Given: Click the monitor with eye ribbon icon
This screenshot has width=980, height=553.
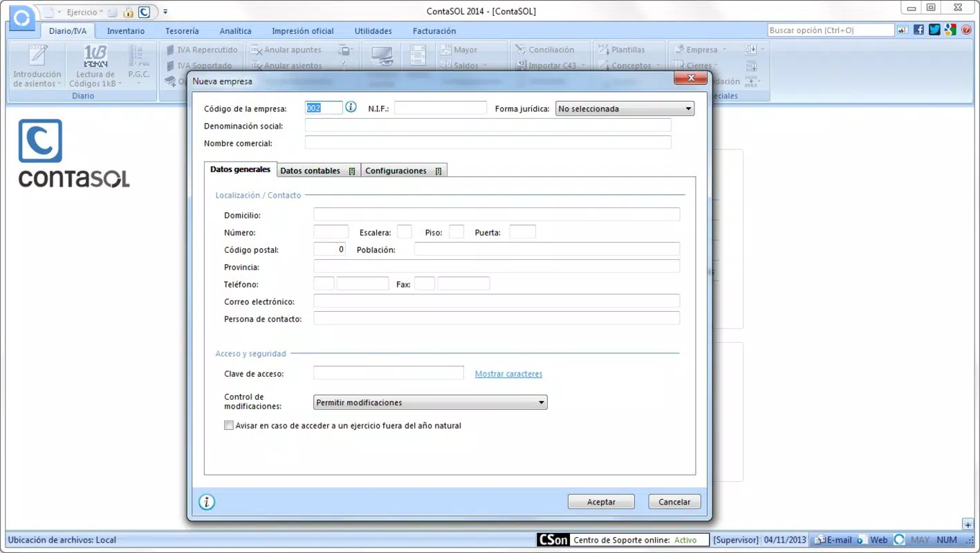Looking at the screenshot, I should [x=382, y=57].
